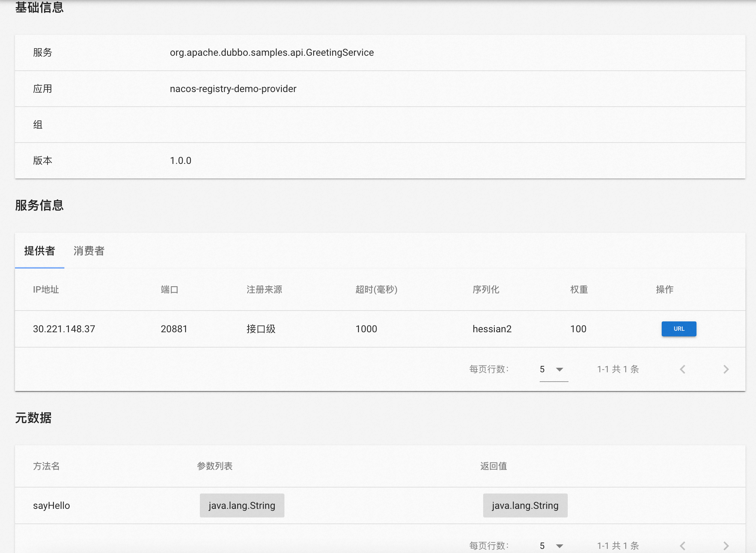Viewport: 756px width, 553px height.
Task: Click the IP地址 column header
Action: coord(46,289)
